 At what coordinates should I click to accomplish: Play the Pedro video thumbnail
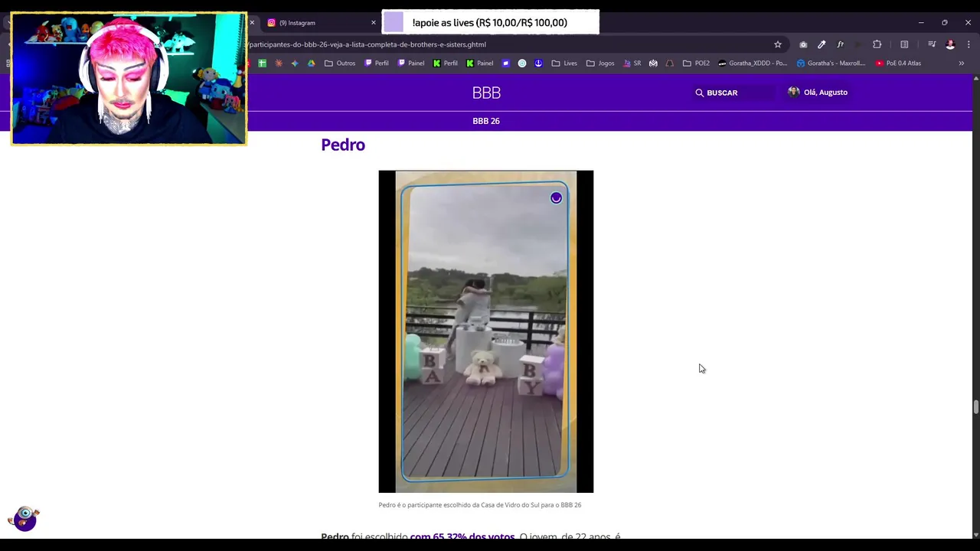point(486,331)
